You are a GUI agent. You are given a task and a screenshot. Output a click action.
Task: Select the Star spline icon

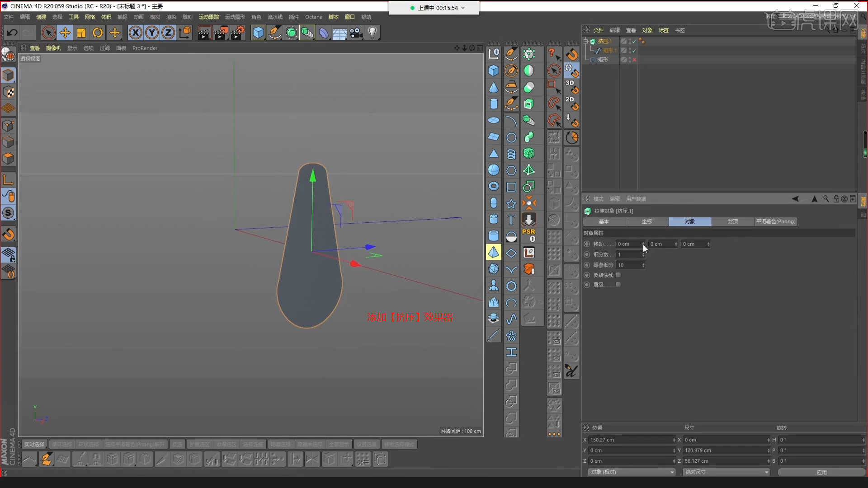[511, 204]
